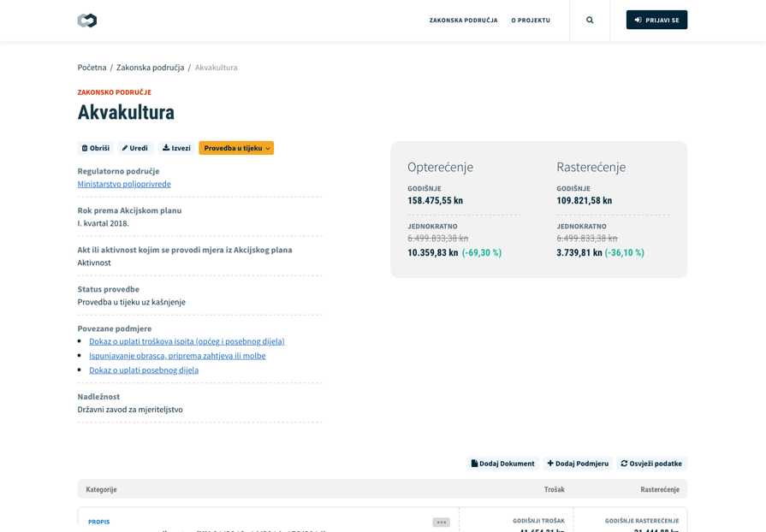Click Dodaj Dokument file button
Screen dimensions: 766x532
[503, 464]
